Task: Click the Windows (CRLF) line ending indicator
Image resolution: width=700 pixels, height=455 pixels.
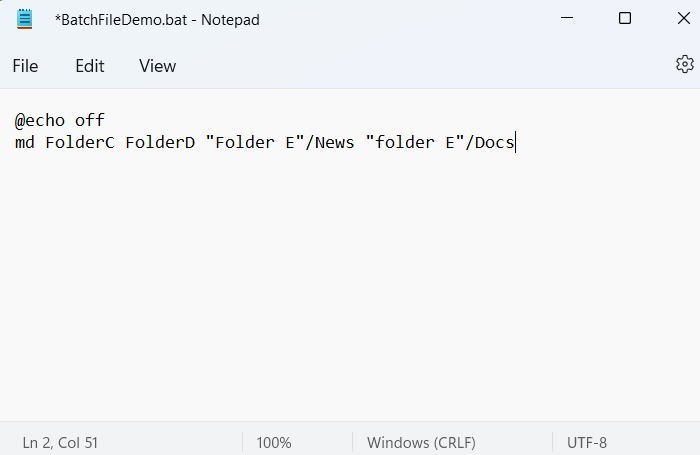Action: pyautogui.click(x=421, y=442)
